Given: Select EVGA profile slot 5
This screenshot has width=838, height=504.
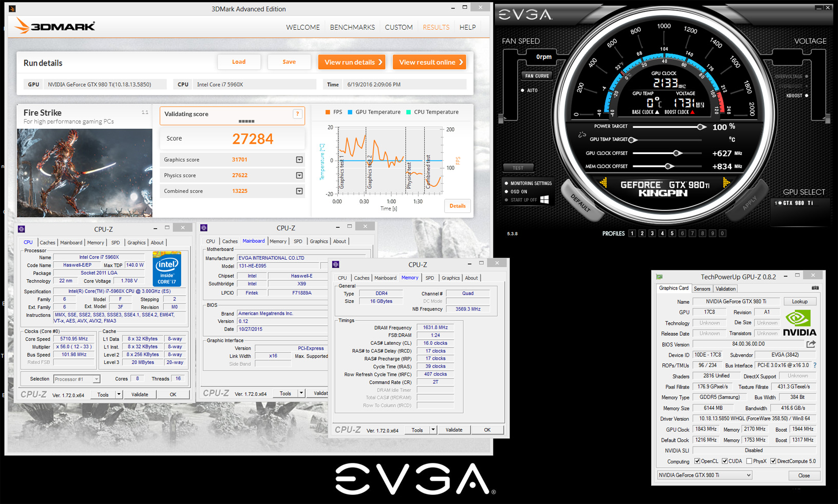Looking at the screenshot, I should point(672,234).
